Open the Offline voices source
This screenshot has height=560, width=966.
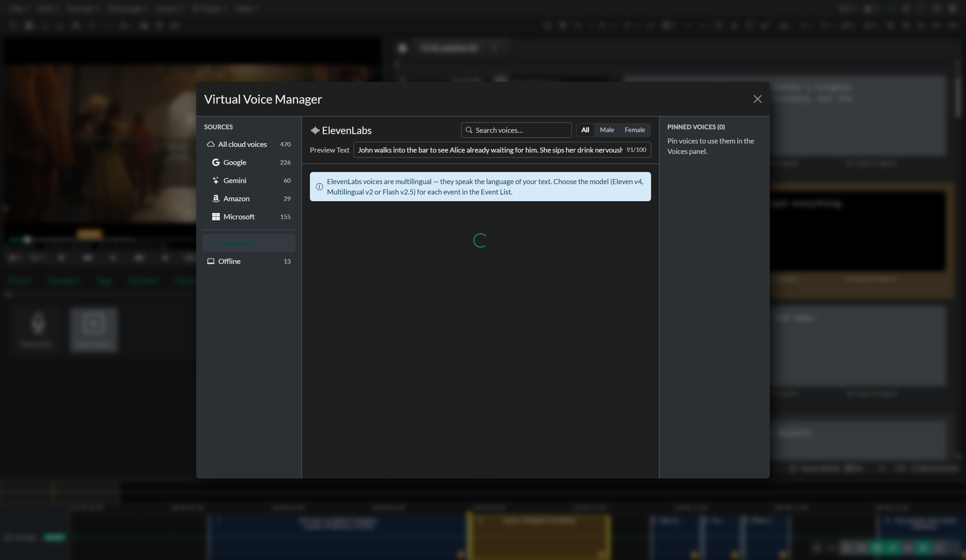pyautogui.click(x=249, y=262)
